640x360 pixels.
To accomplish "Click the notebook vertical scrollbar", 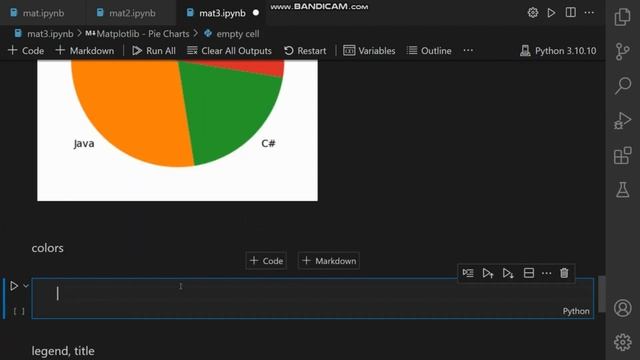I will pyautogui.click(x=602, y=294).
